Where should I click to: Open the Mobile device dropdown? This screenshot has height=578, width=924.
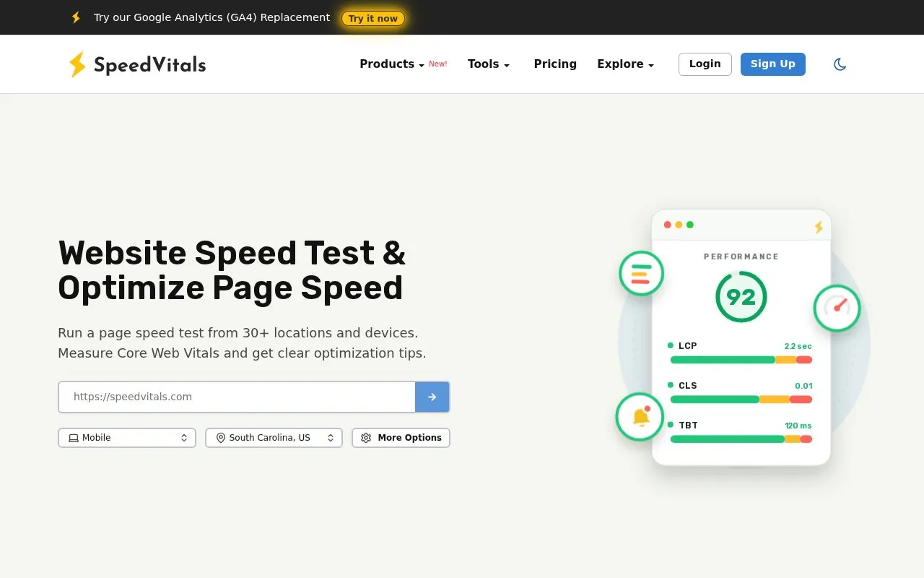[127, 438]
